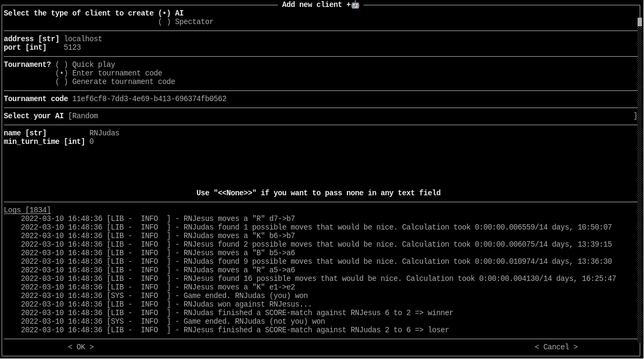Select the Spectator client type radio button
The height and width of the screenshot is (359, 644).
point(186,22)
